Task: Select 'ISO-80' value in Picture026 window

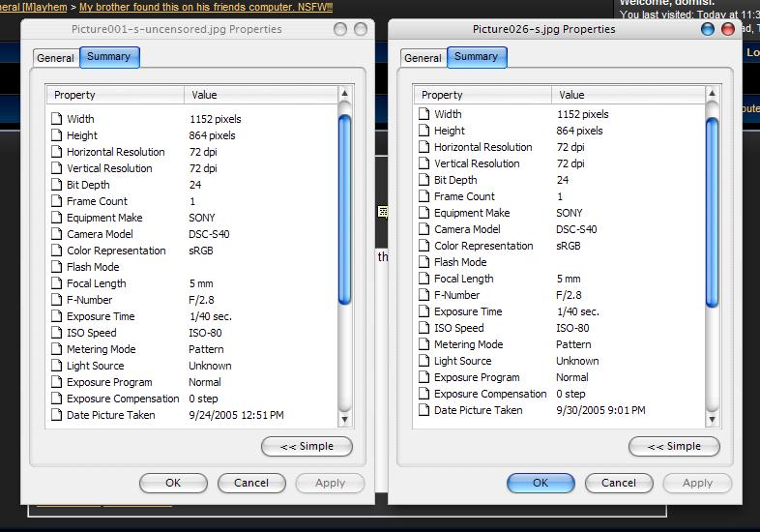Action: [572, 328]
